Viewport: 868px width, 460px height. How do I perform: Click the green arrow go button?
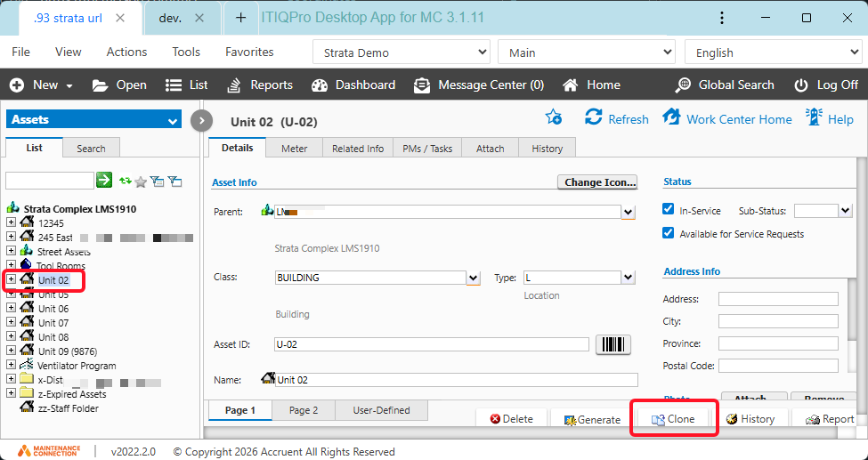pyautogui.click(x=104, y=180)
